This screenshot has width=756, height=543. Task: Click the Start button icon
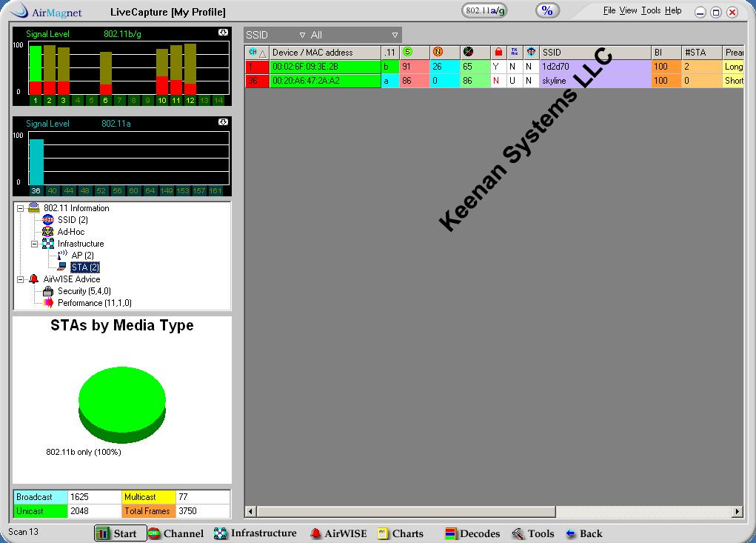pos(102,533)
